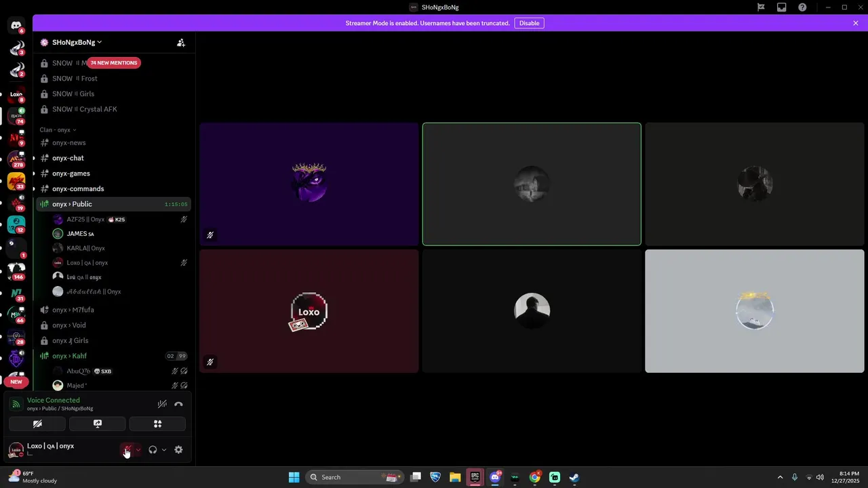Join onyx › Kahf voice channel
868x488 pixels.
click(x=113, y=356)
